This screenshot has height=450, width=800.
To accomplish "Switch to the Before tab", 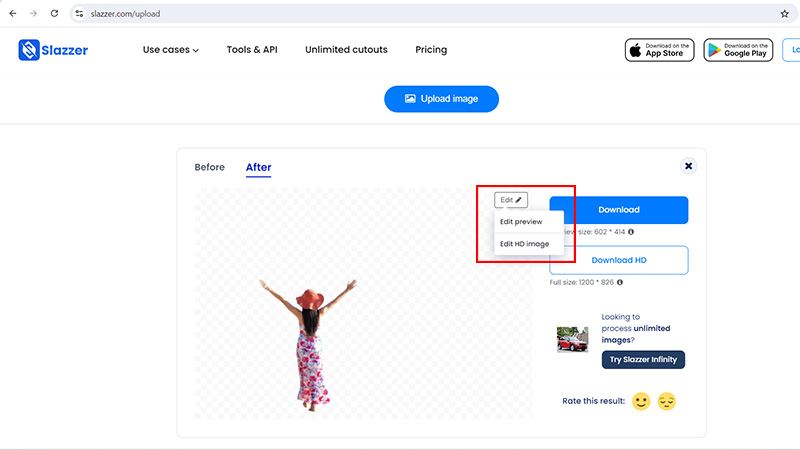I will click(209, 167).
